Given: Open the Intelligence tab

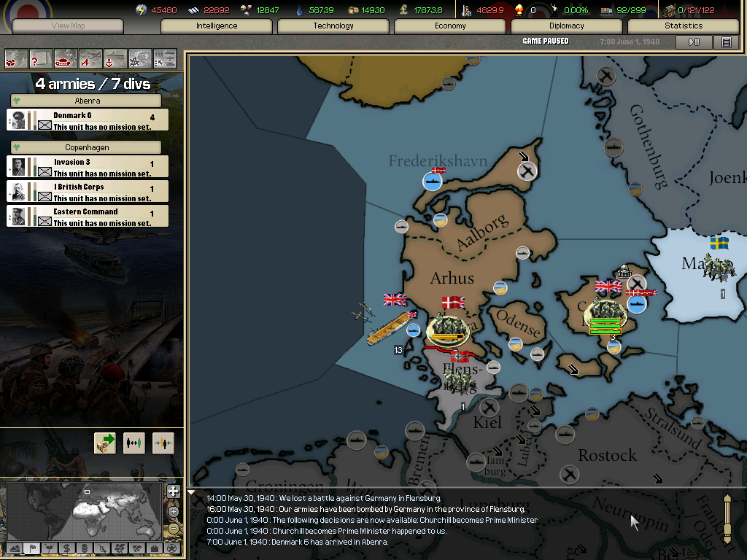Looking at the screenshot, I should click(217, 26).
